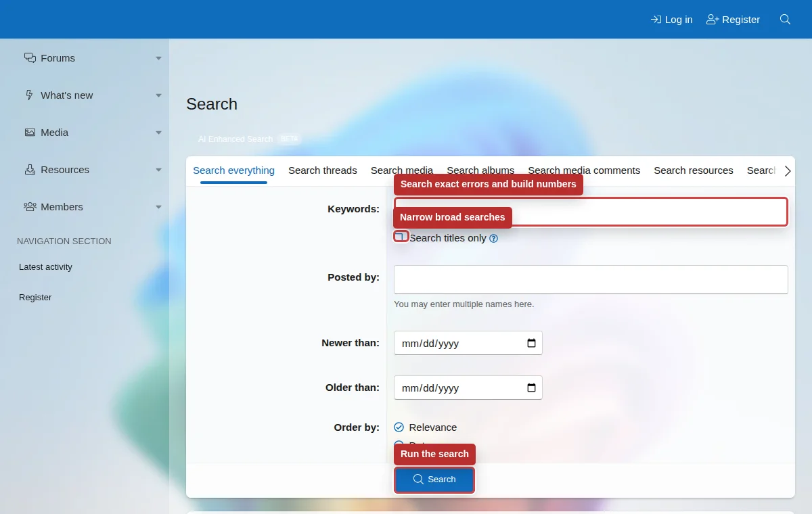The width and height of the screenshot is (812, 514).
Task: Open the Log in link
Action: click(671, 20)
